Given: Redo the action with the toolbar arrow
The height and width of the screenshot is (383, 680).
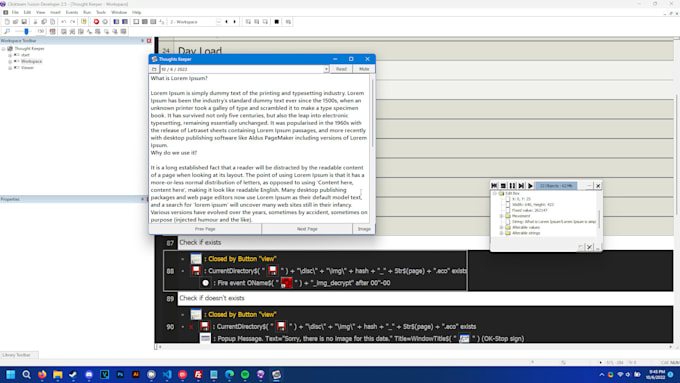Looking at the screenshot, I should click(72, 22).
